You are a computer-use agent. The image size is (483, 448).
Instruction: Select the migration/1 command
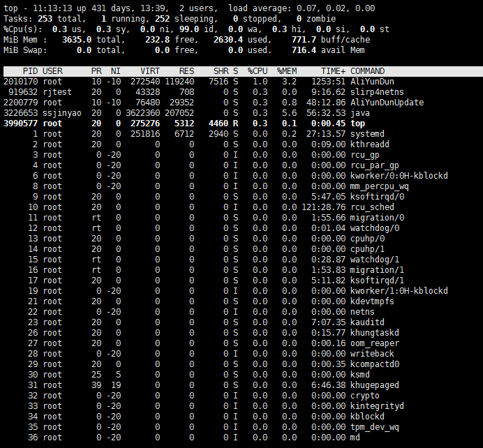click(377, 270)
